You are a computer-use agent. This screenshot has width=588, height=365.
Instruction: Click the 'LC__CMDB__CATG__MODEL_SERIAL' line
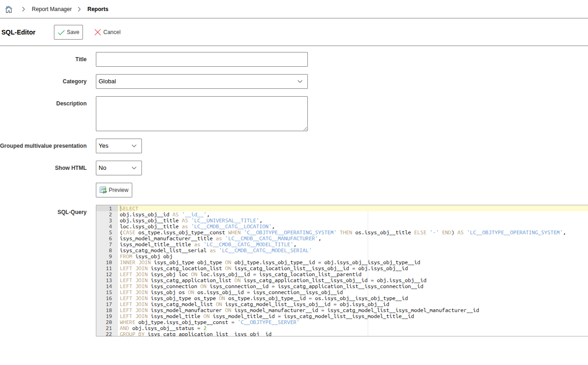click(216, 250)
